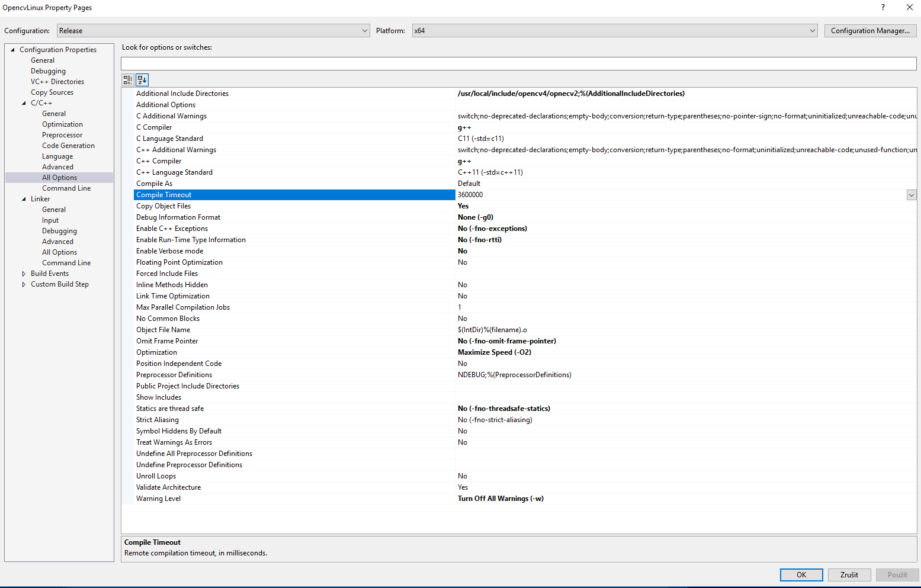Select the Preprocessor page
Image resolution: width=921 pixels, height=588 pixels.
(x=62, y=134)
